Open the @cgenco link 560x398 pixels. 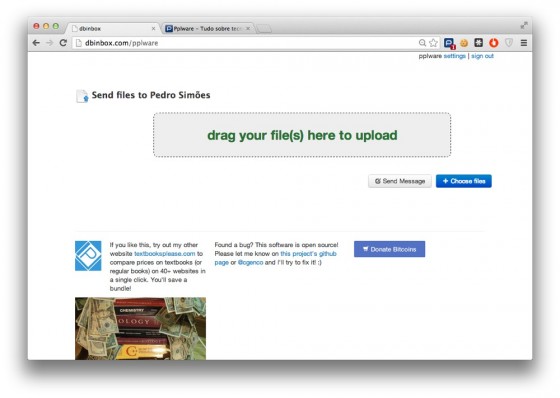click(x=250, y=262)
